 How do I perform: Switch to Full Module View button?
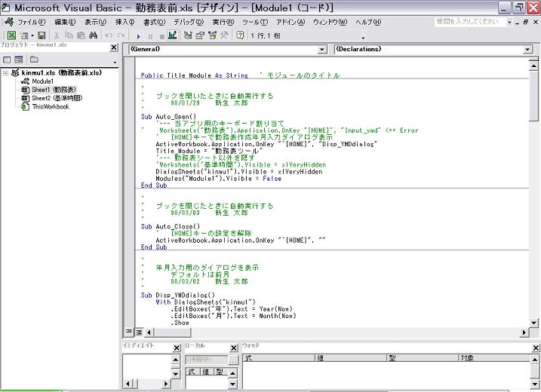[139, 332]
